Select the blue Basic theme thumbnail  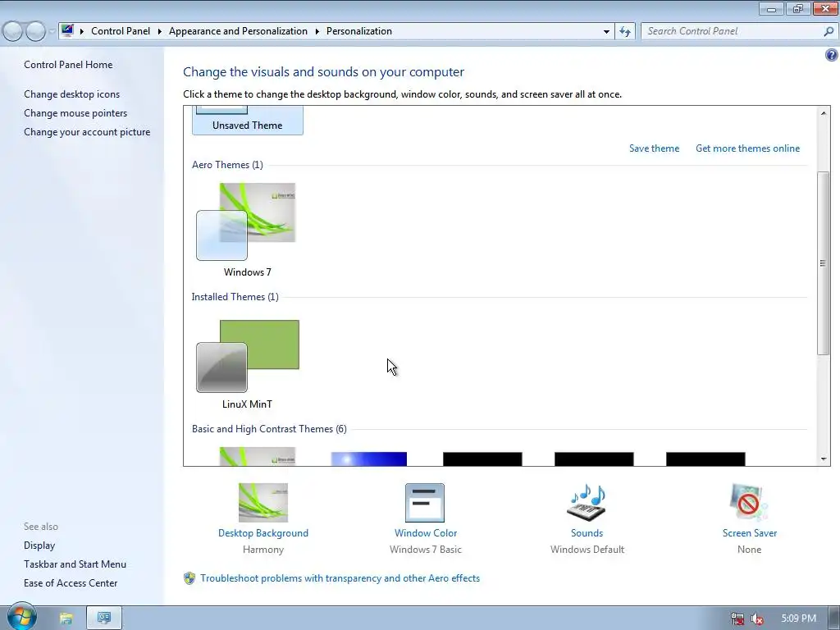[x=368, y=459]
